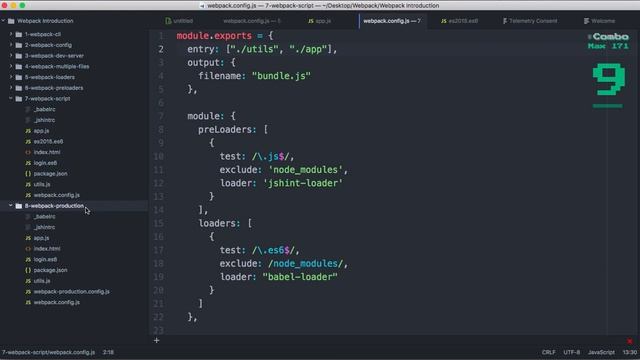Click JS icon of login.es6 under 7-webpack-script
Screen dimensions: 640x360
tap(28, 163)
